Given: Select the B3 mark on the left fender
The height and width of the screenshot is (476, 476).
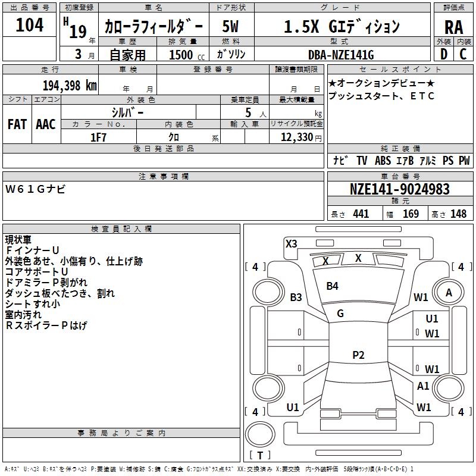Looking at the screenshot, I should point(296,297).
